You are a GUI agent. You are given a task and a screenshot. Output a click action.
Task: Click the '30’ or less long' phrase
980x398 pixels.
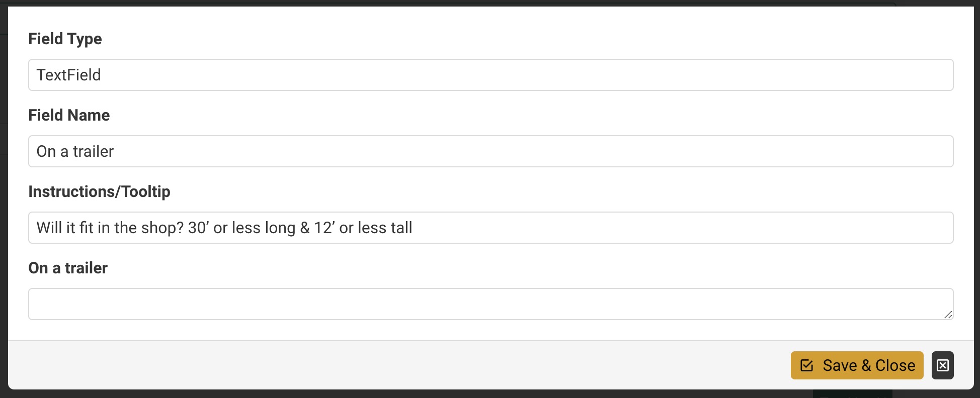pos(241,228)
